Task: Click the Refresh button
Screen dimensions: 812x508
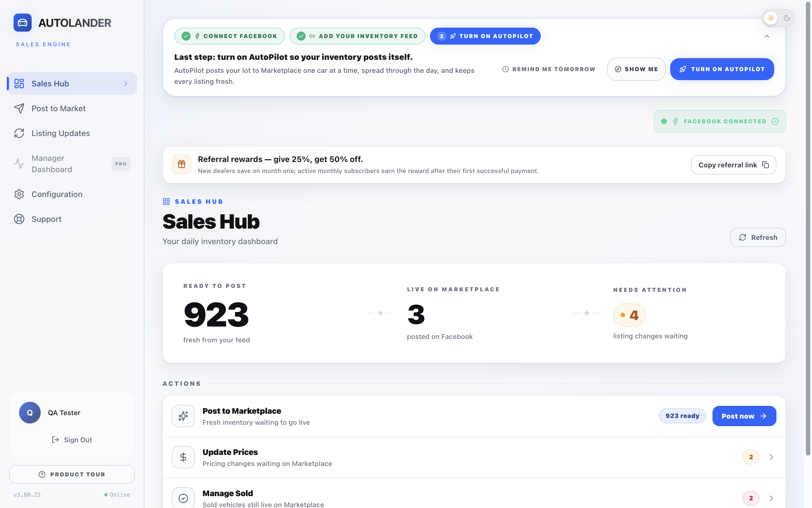Action: (758, 238)
